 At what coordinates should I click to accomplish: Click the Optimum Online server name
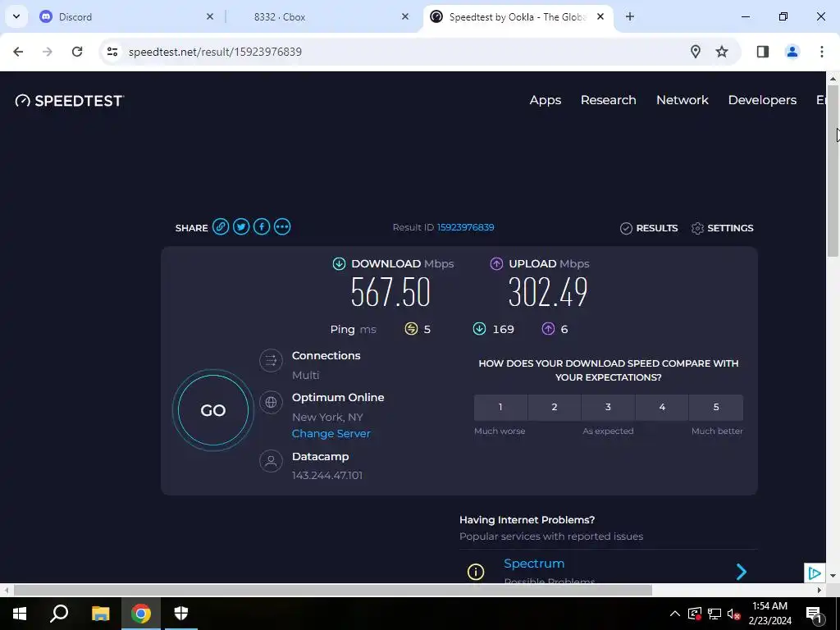338,398
